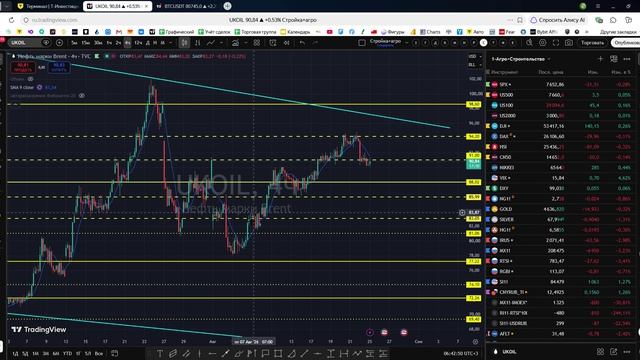Viewport: 640px width, 360px height.
Task: Click the undo arrow
Action: [x=302, y=42]
